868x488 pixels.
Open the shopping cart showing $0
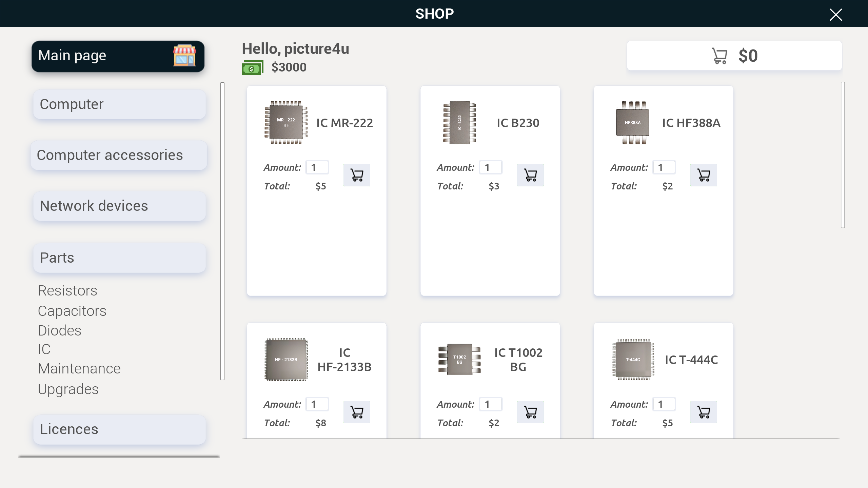734,56
